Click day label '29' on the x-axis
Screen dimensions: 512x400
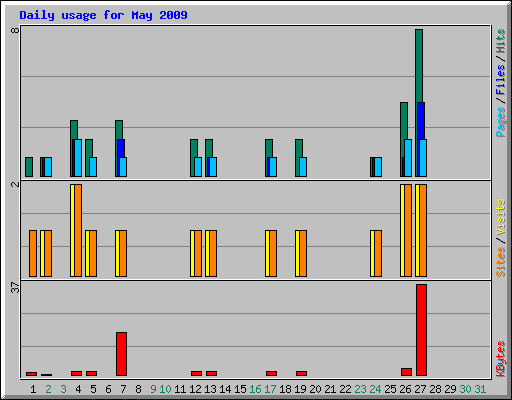tap(450, 389)
